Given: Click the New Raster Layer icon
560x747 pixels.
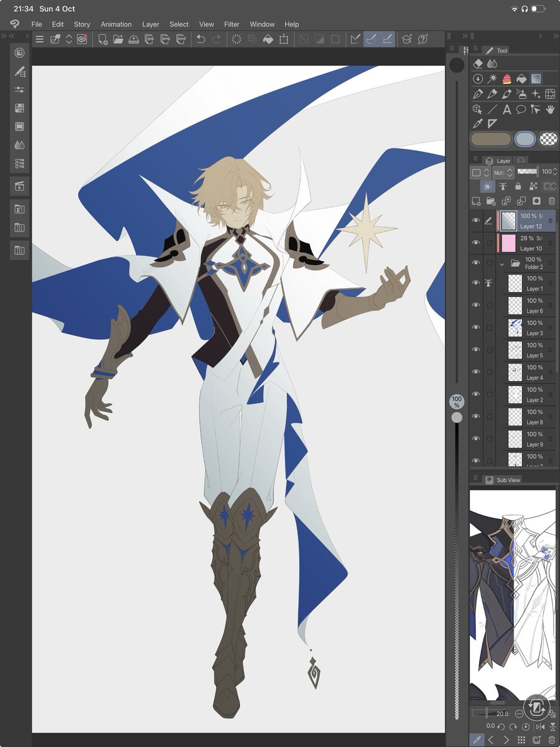Looking at the screenshot, I should 476,200.
